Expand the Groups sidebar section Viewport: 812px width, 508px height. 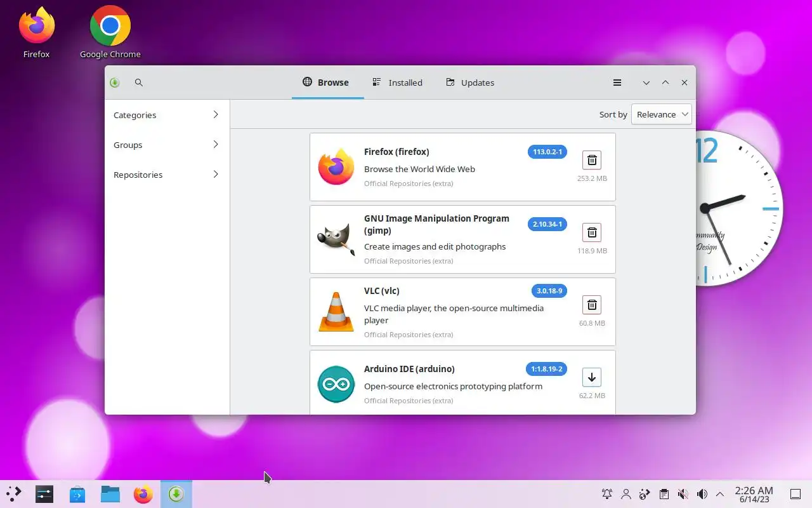(167, 145)
